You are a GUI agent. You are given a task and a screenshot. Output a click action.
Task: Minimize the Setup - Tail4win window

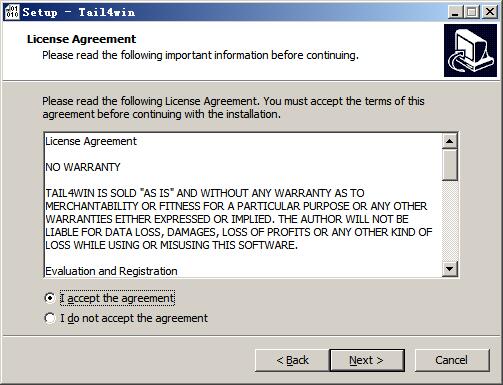click(455, 12)
